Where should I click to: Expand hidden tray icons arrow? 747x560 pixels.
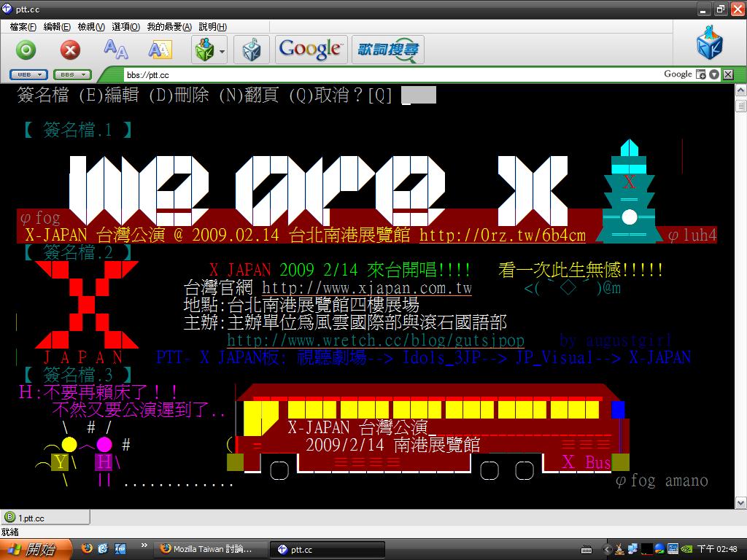(606, 549)
